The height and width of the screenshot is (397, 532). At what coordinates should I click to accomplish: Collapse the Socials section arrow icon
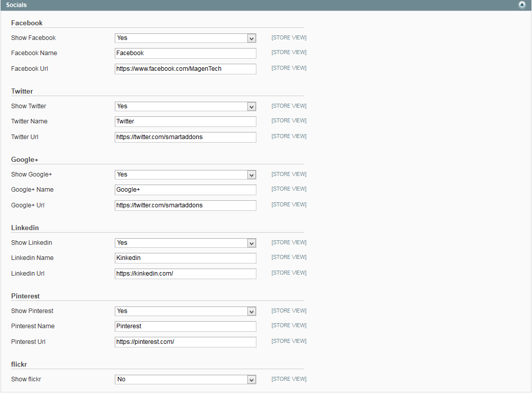click(522, 5)
